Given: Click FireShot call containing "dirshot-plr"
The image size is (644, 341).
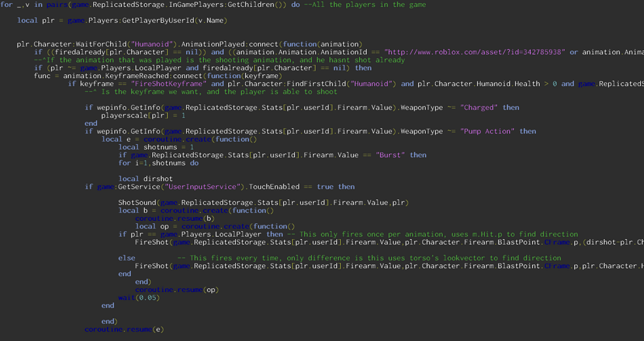Looking at the screenshot, I should point(389,242).
